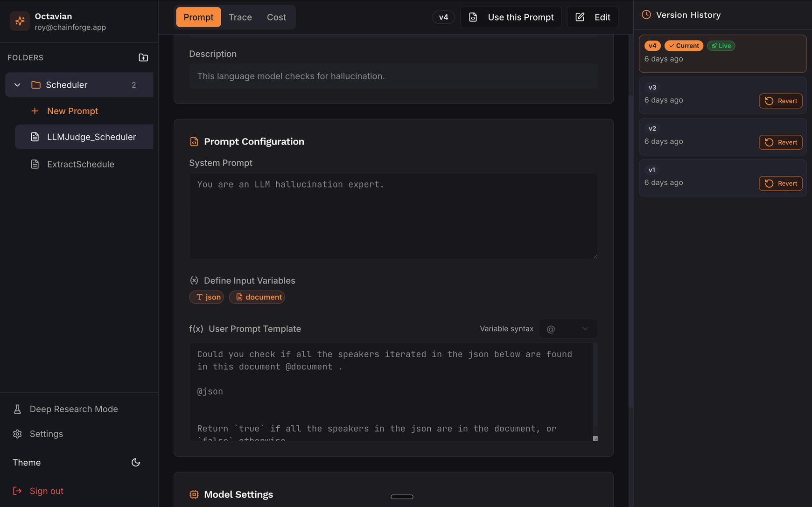Click the Version History clock icon
Viewport: 812px width, 507px height.
646,15
